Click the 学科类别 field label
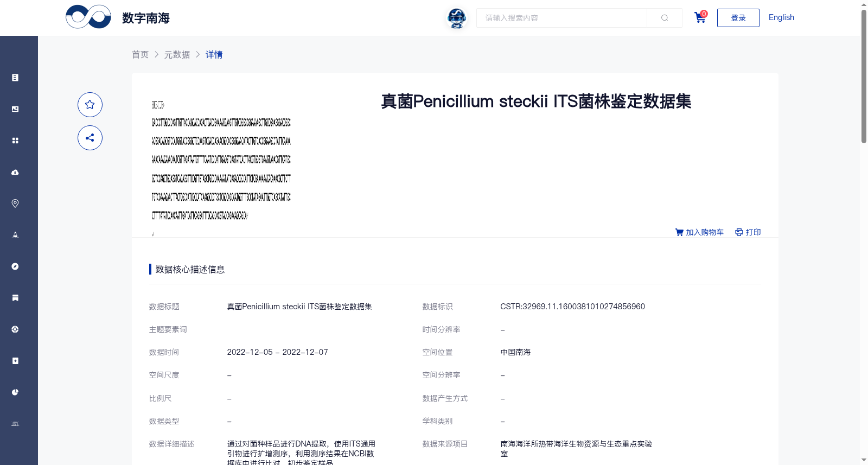The image size is (868, 465). pyautogui.click(x=438, y=421)
